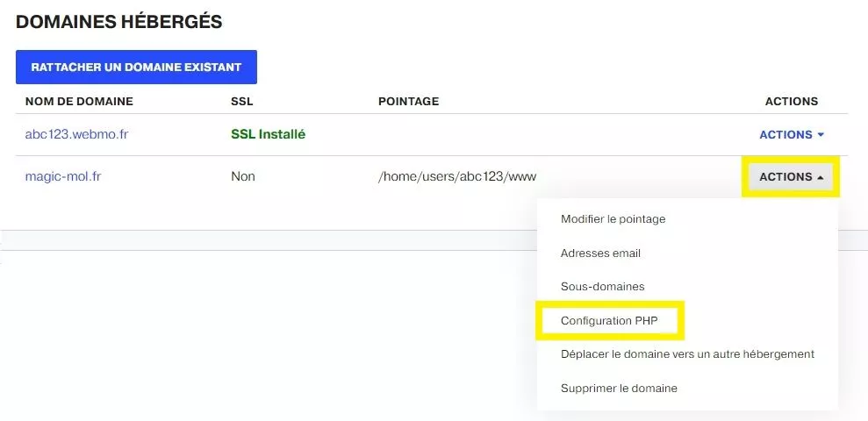Open the magic-mol.fr domain link

[63, 176]
